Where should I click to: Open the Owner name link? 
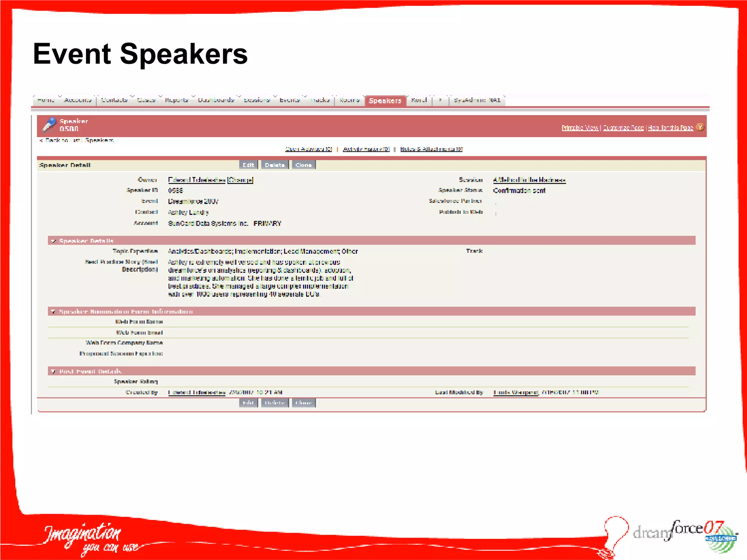click(x=197, y=180)
